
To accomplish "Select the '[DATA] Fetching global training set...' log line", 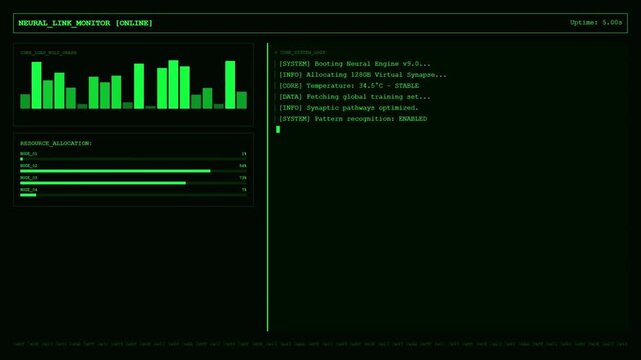I will pos(354,97).
